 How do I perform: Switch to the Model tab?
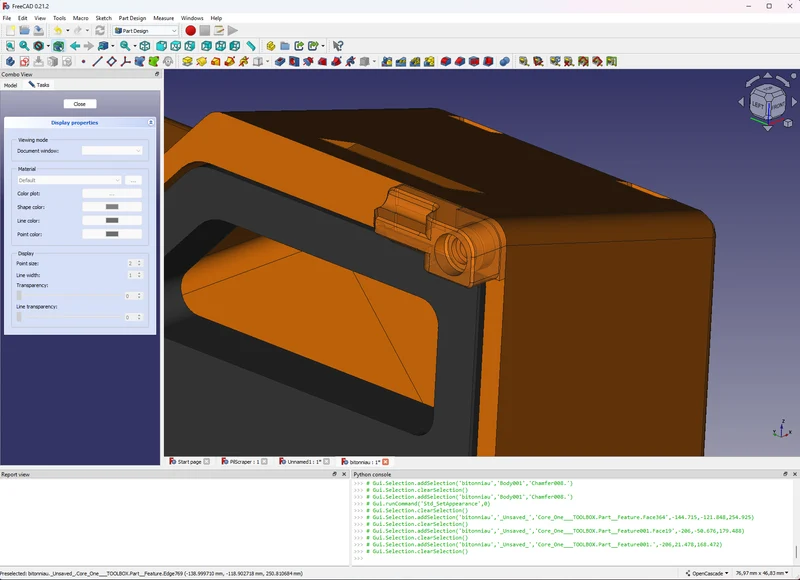point(10,85)
